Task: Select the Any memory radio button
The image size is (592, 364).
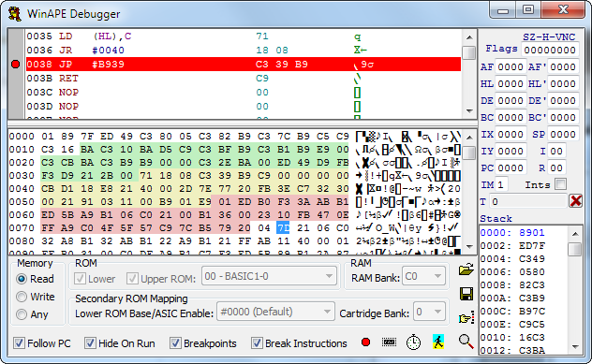Action: point(22,314)
